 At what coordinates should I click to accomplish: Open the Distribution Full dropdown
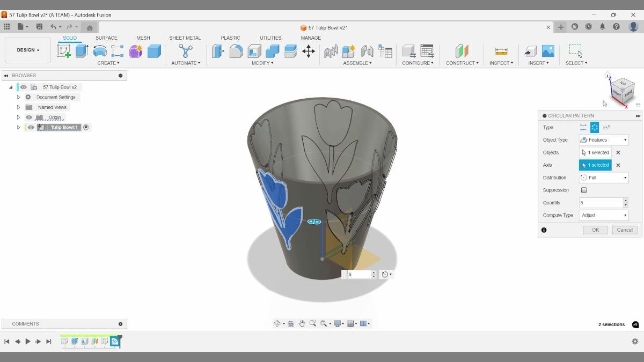point(604,178)
